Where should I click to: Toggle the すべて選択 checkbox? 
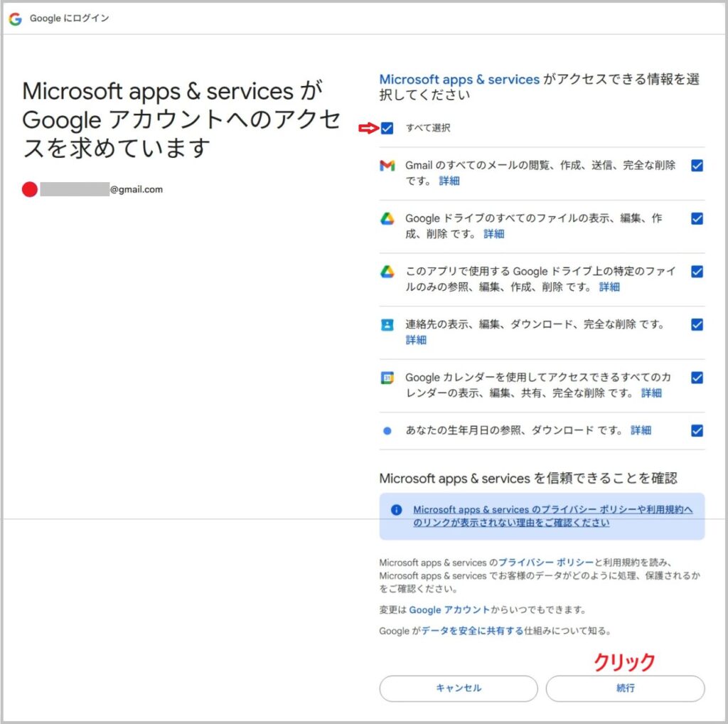[x=387, y=128]
